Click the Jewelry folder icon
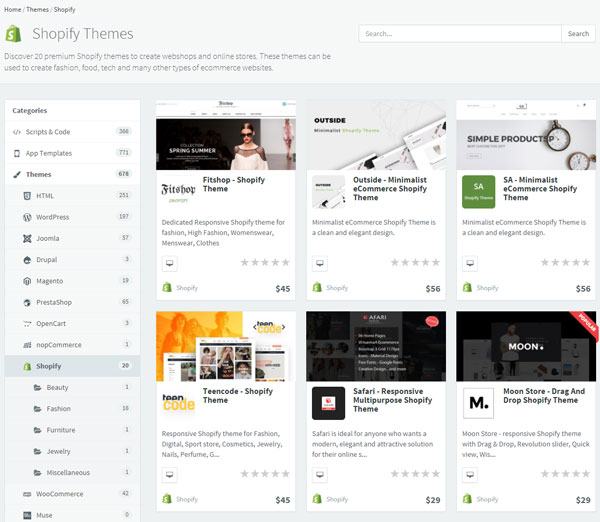The width and height of the screenshot is (600, 522). click(x=38, y=452)
